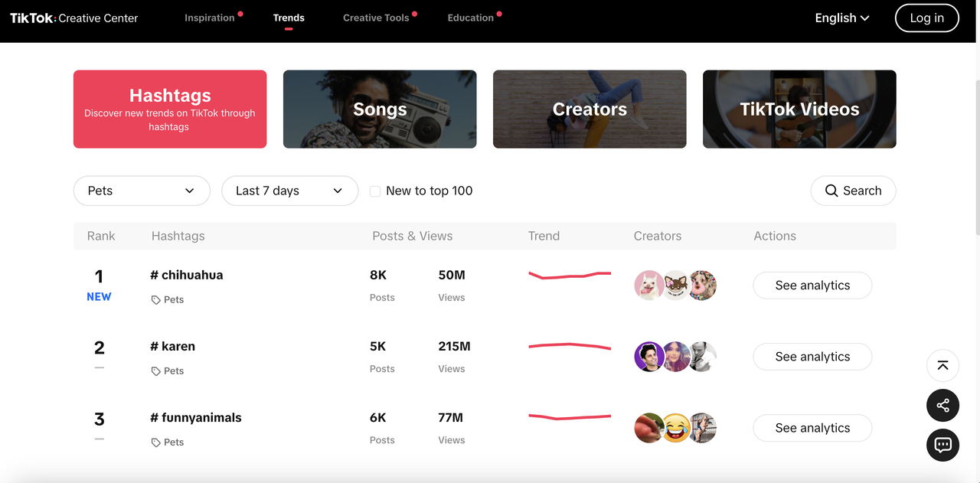Click the 5K posts value for karen
The width and height of the screenshot is (980, 483).
click(378, 346)
